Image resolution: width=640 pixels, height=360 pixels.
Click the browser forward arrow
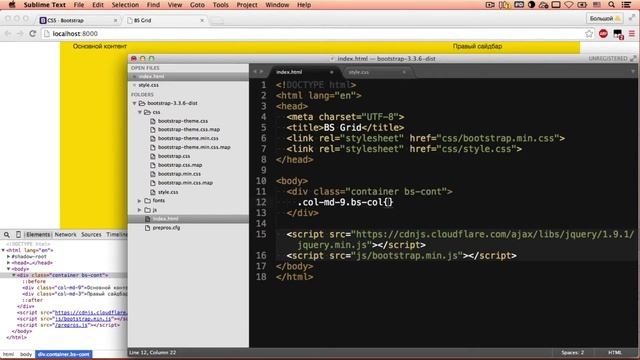click(x=20, y=34)
